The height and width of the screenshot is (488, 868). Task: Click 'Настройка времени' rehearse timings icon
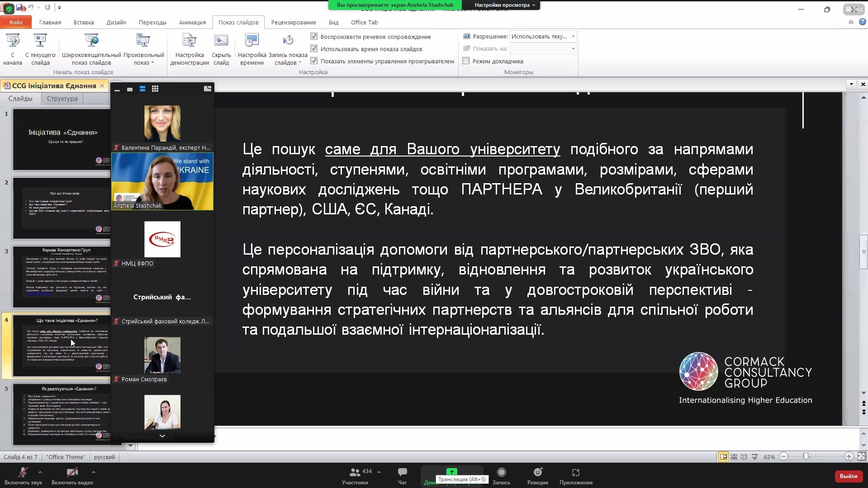251,42
